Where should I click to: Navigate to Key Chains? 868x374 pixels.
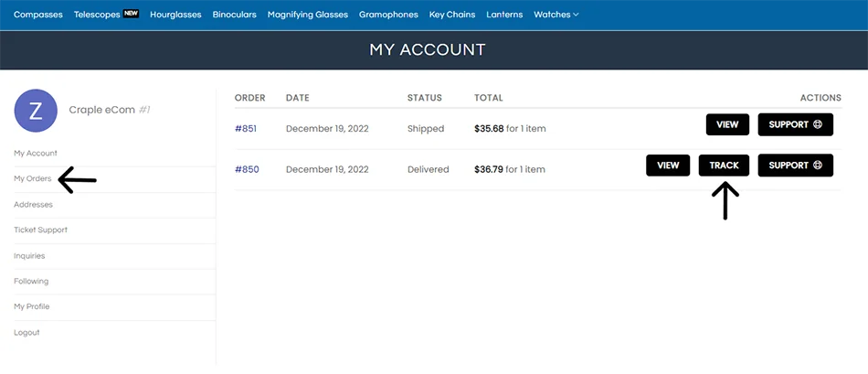(x=452, y=15)
